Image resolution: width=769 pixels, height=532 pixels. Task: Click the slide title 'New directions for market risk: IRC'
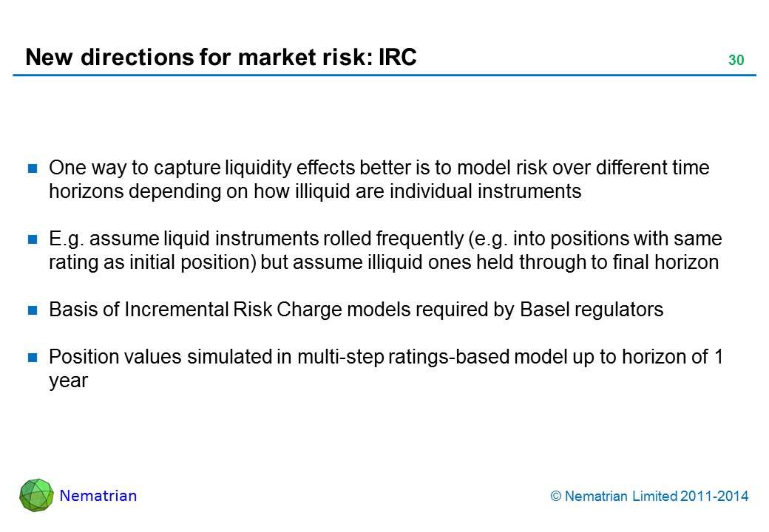(220, 57)
